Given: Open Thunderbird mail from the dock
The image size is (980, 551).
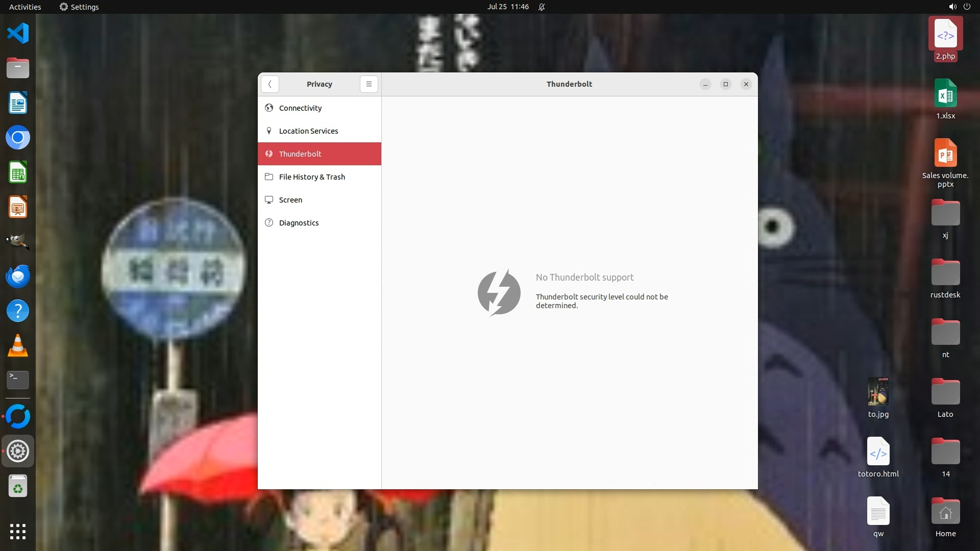Looking at the screenshot, I should point(18,276).
